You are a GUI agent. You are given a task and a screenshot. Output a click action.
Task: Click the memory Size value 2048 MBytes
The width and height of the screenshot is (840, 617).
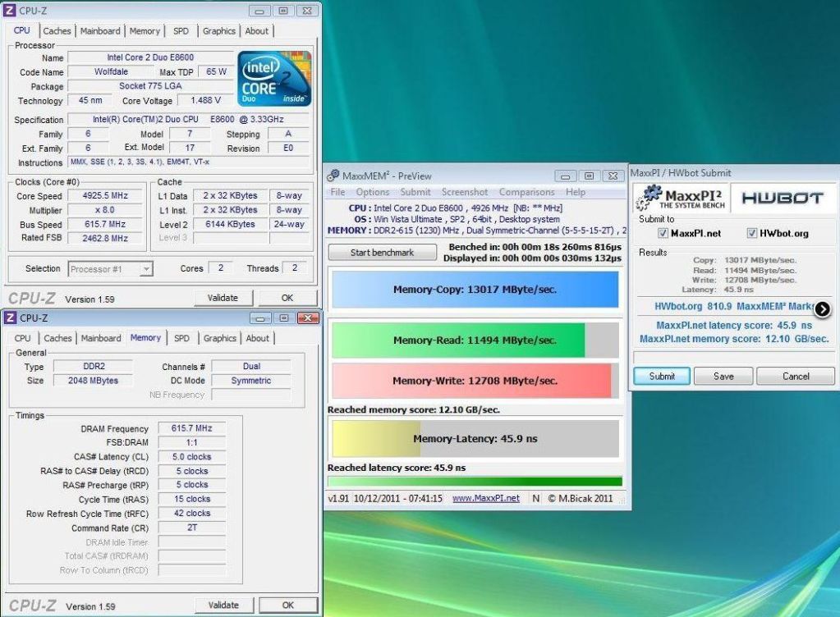pyautogui.click(x=94, y=381)
